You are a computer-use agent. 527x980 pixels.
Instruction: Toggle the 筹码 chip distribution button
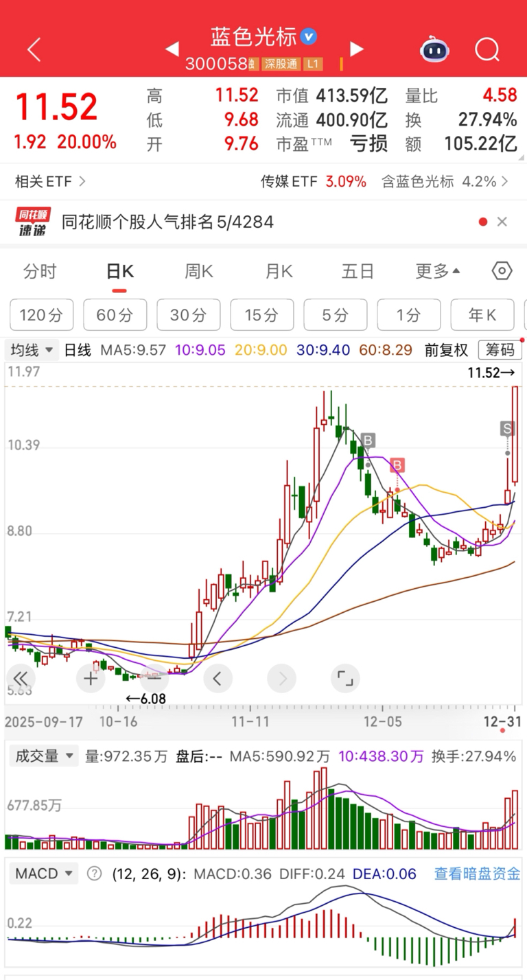point(500,350)
